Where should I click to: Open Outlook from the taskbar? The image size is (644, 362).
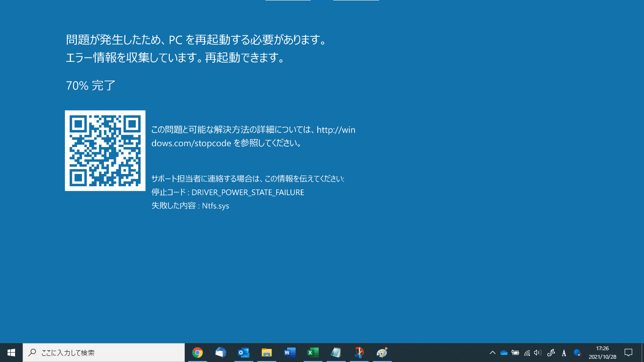244,353
